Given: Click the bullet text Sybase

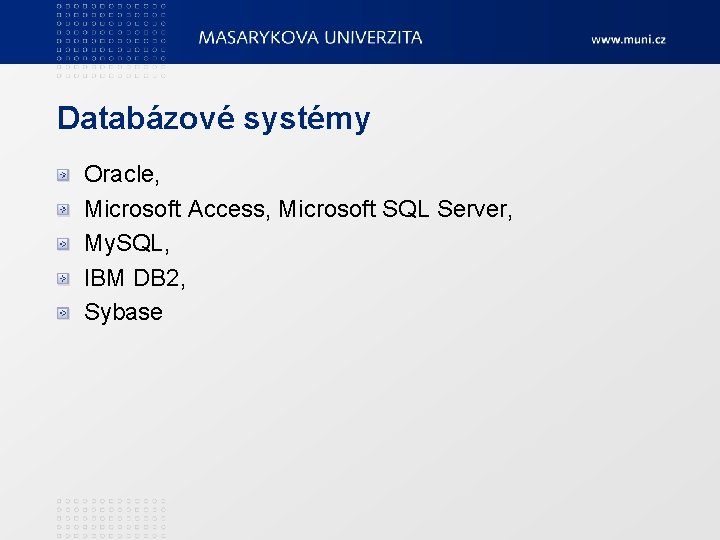Looking at the screenshot, I should [123, 313].
